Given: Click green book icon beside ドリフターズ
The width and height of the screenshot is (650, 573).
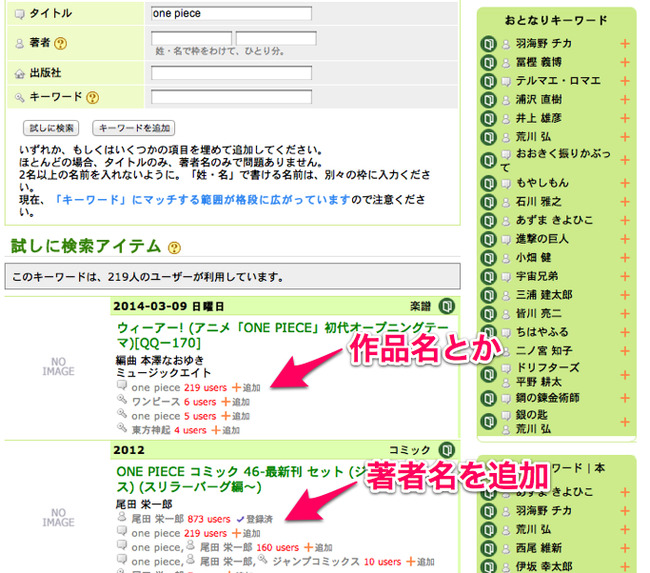Looking at the screenshot, I should (488, 374).
